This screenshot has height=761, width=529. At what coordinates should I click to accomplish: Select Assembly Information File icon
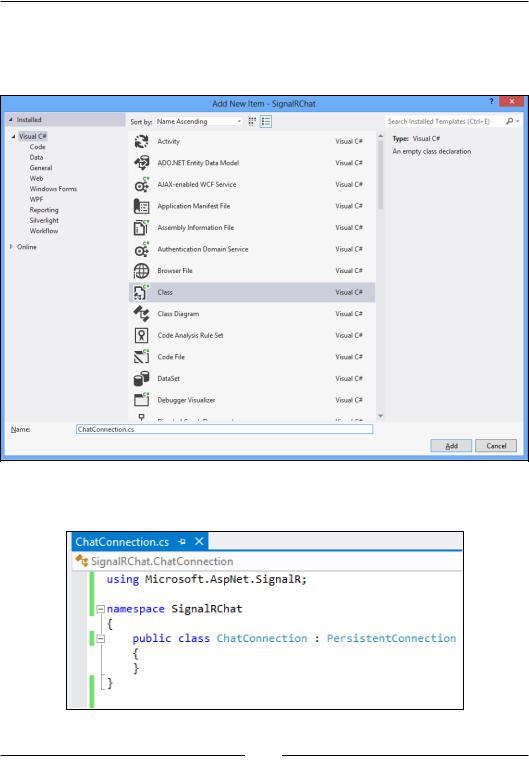click(141, 228)
